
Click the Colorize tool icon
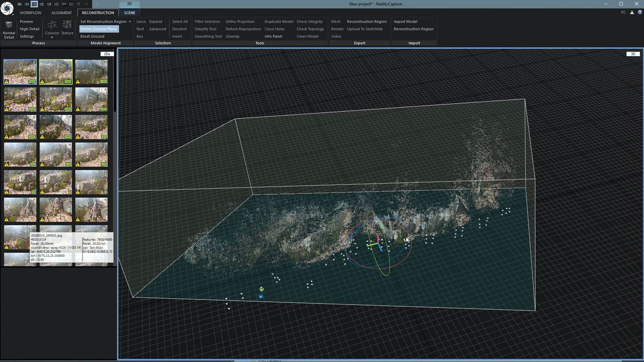(52, 25)
